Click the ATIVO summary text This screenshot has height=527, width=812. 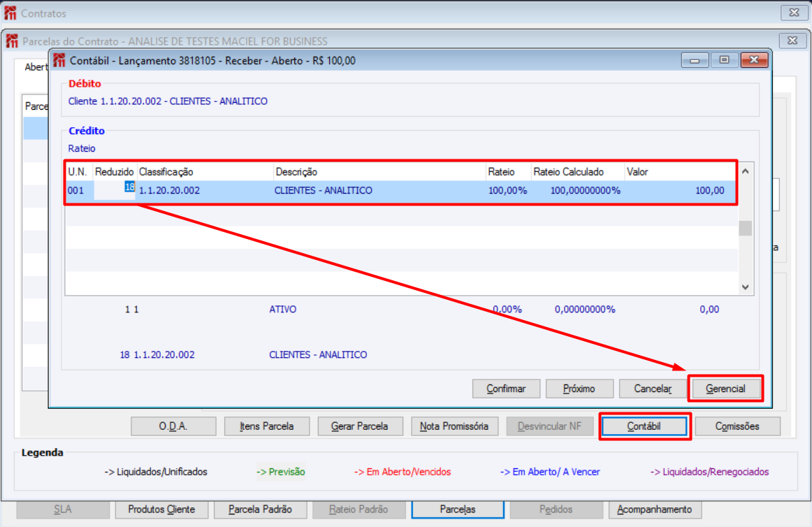point(283,310)
